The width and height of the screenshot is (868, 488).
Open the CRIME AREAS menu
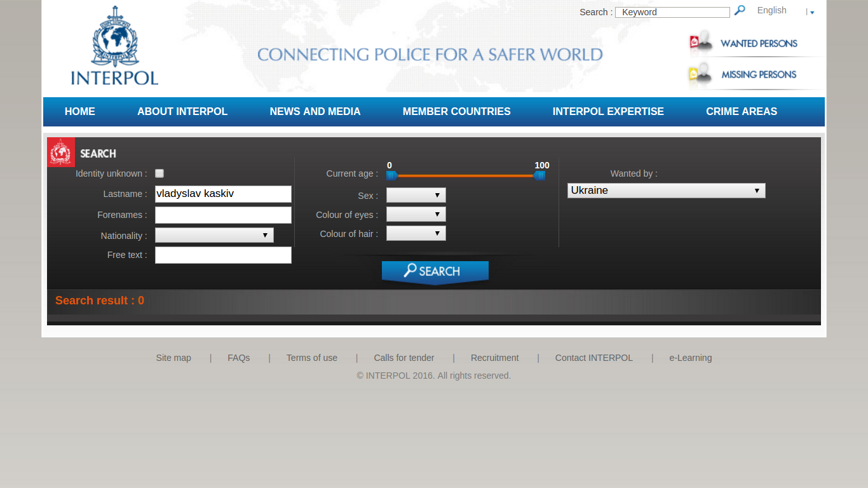pos(742,111)
